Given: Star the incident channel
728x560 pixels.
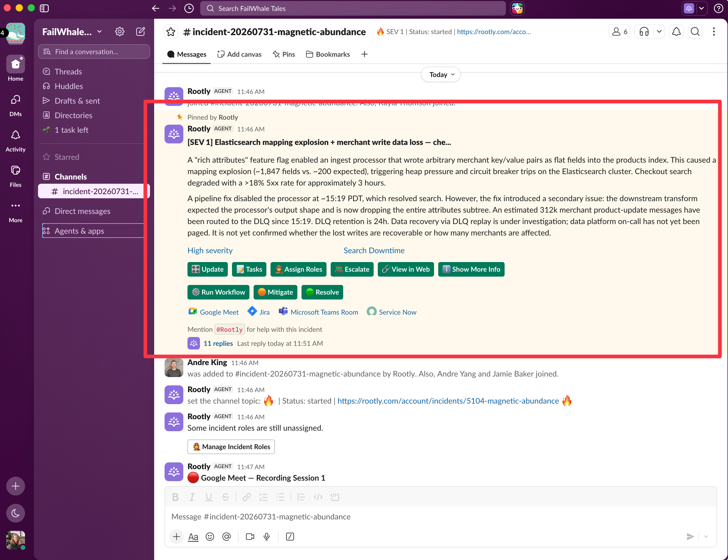Looking at the screenshot, I should (x=171, y=32).
